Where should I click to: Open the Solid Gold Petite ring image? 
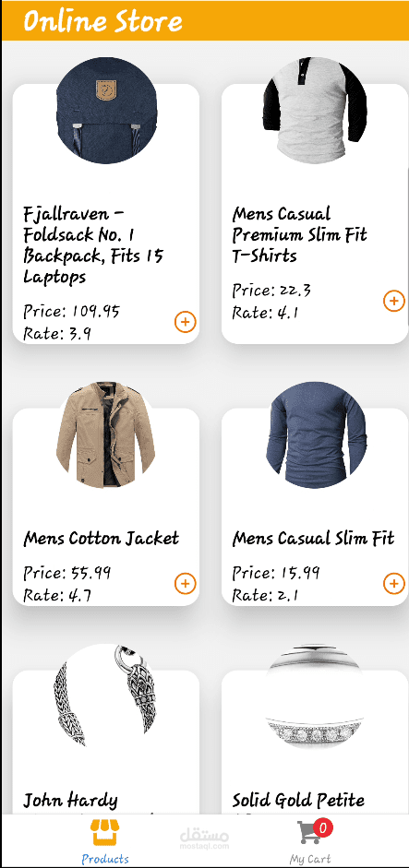(x=315, y=696)
